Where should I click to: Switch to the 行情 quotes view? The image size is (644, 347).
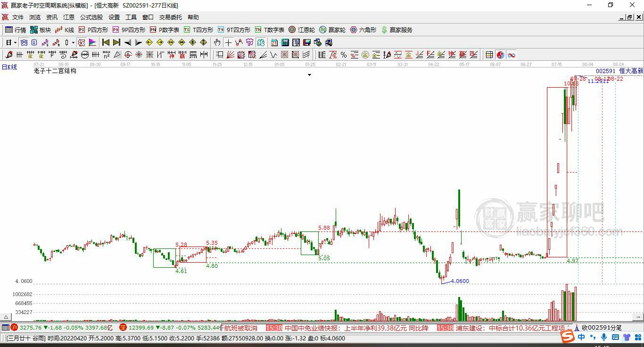tap(16, 30)
